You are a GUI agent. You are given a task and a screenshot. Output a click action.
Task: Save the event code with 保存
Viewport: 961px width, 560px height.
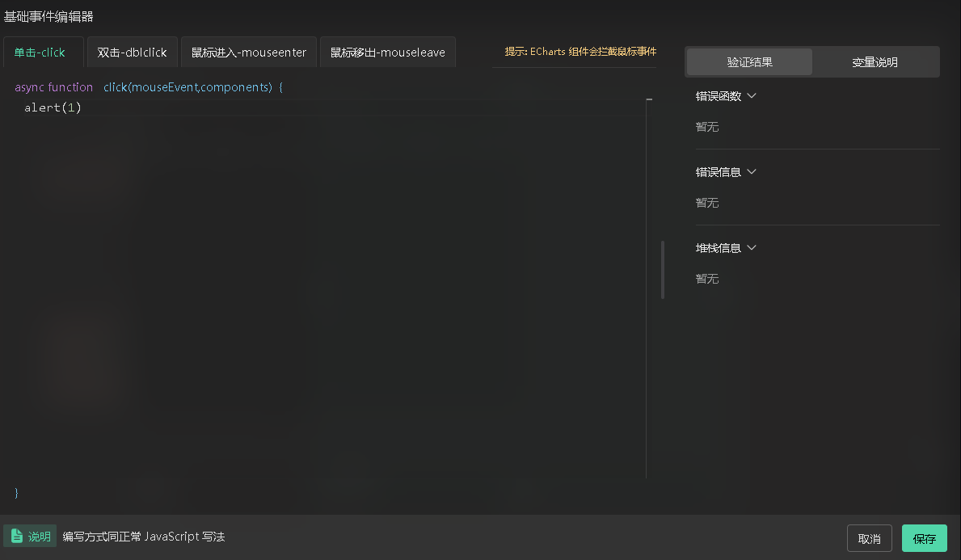click(924, 539)
